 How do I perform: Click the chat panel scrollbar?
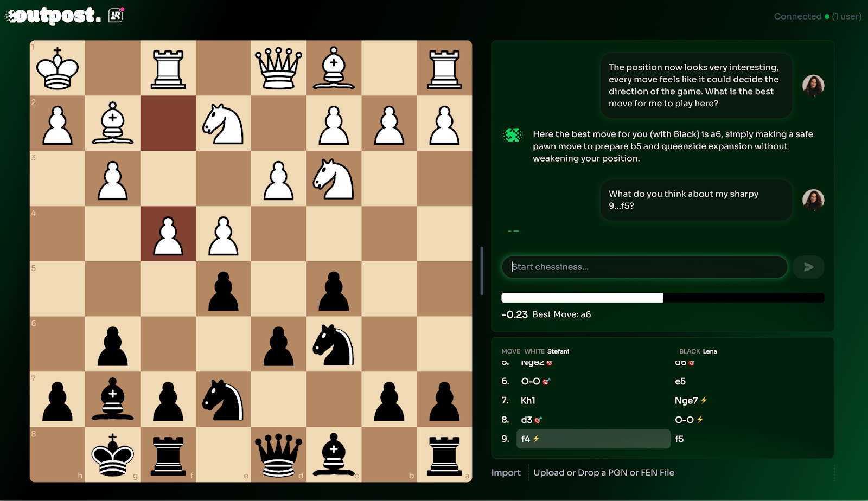pos(481,271)
